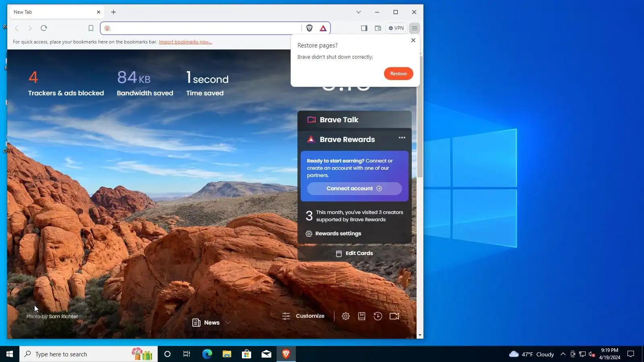Open the taskbar clock and date
Screen dimensions: 644x362
click(609, 354)
